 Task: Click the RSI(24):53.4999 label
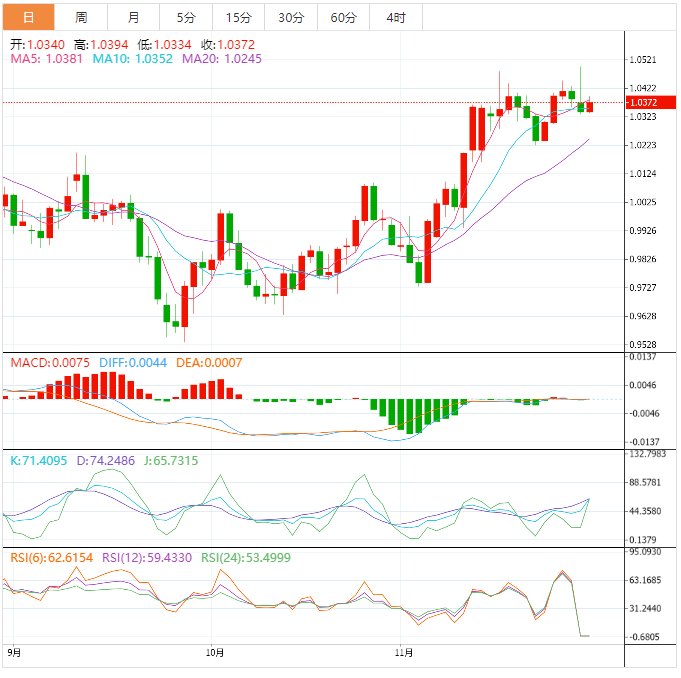pyautogui.click(x=246, y=558)
